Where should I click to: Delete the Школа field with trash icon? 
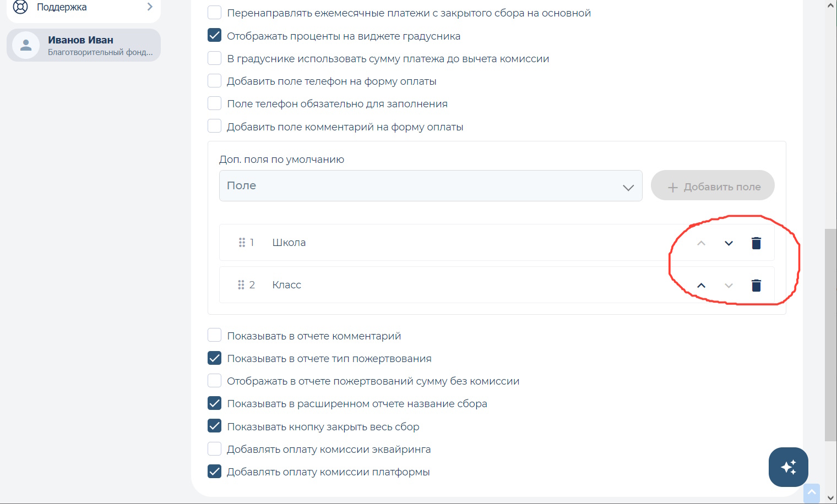click(756, 243)
